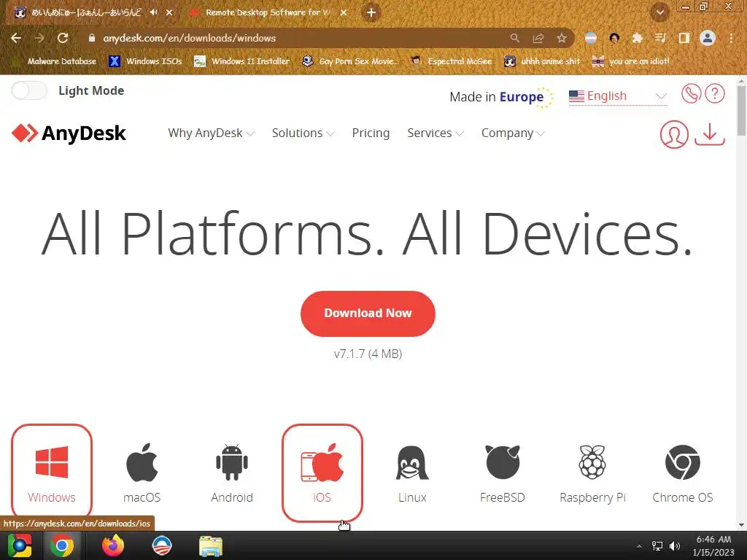Open the Malware Database bookmark
The width and height of the screenshot is (747, 560).
pyautogui.click(x=55, y=61)
